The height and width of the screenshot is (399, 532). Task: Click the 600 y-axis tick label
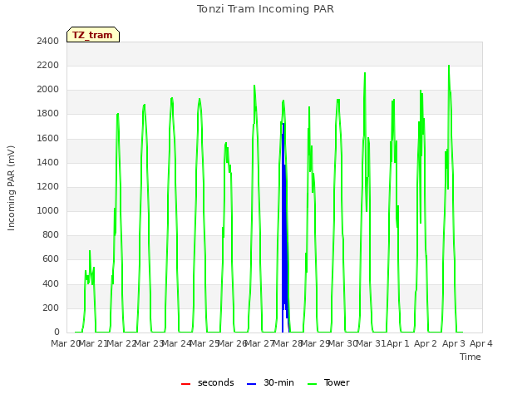(x=51, y=259)
